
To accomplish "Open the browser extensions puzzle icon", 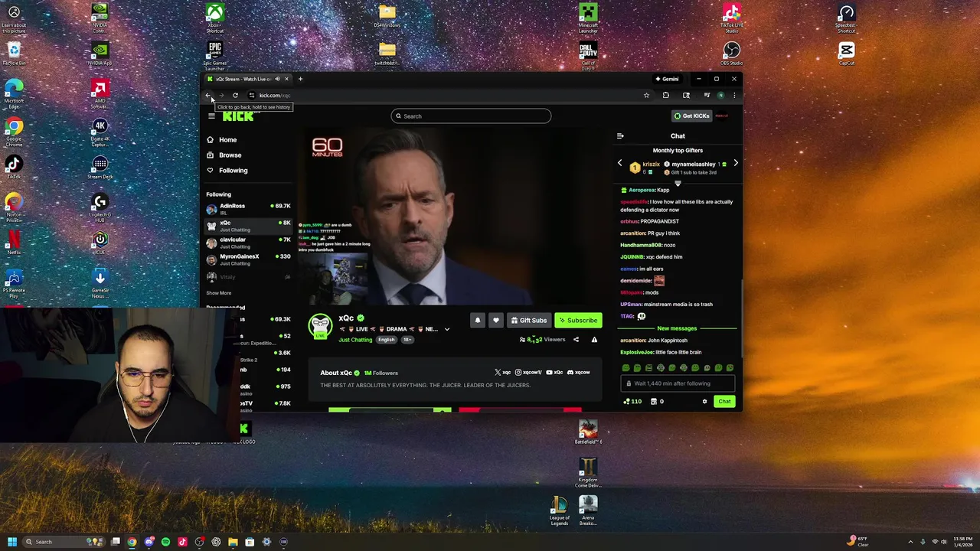I will [x=666, y=96].
